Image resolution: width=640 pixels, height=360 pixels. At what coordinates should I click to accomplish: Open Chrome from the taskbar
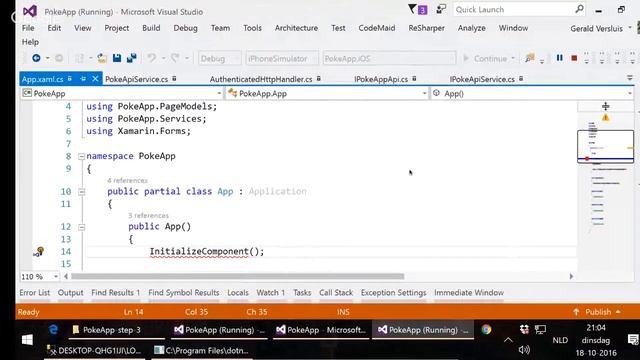(486, 329)
